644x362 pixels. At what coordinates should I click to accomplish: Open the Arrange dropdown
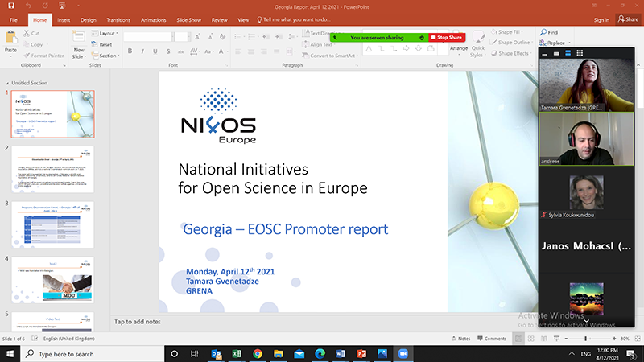(459, 48)
